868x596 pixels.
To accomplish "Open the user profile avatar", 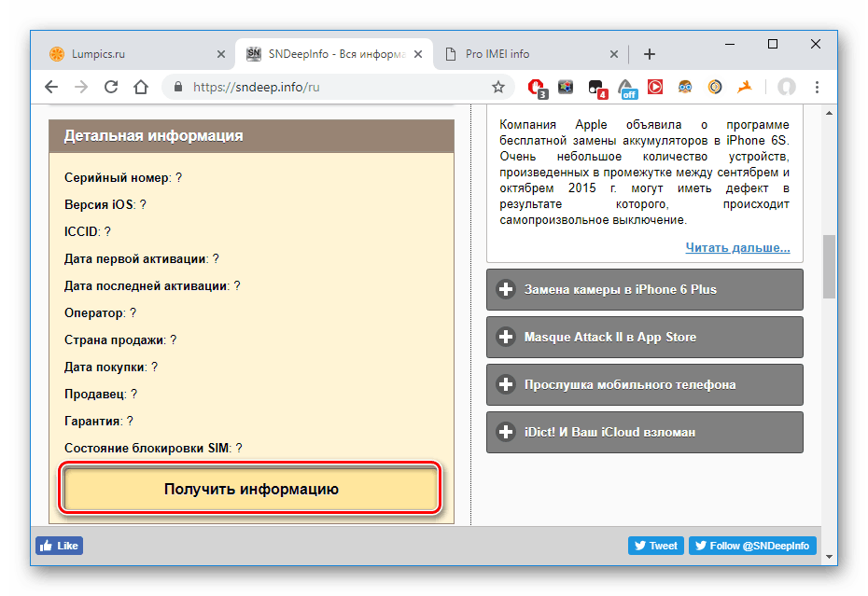I will tap(787, 87).
